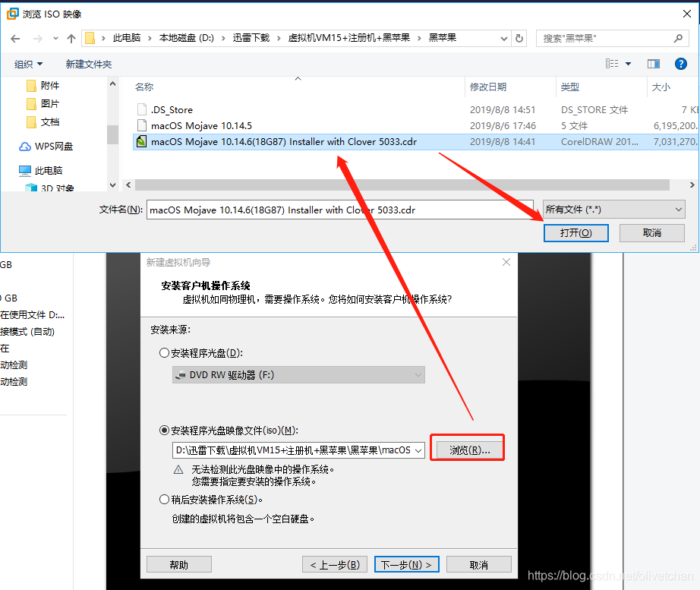Click sidebar scrollbar down arrow
Screen dimensions: 700x590
[x=112, y=185]
